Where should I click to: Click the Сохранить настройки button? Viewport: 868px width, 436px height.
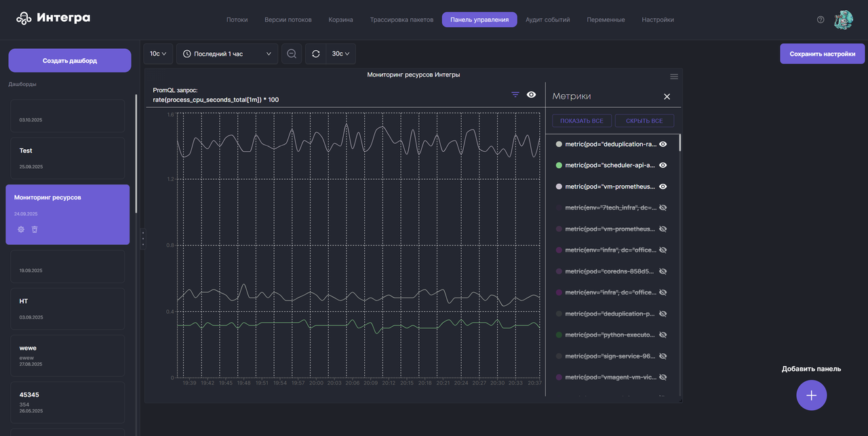click(823, 54)
